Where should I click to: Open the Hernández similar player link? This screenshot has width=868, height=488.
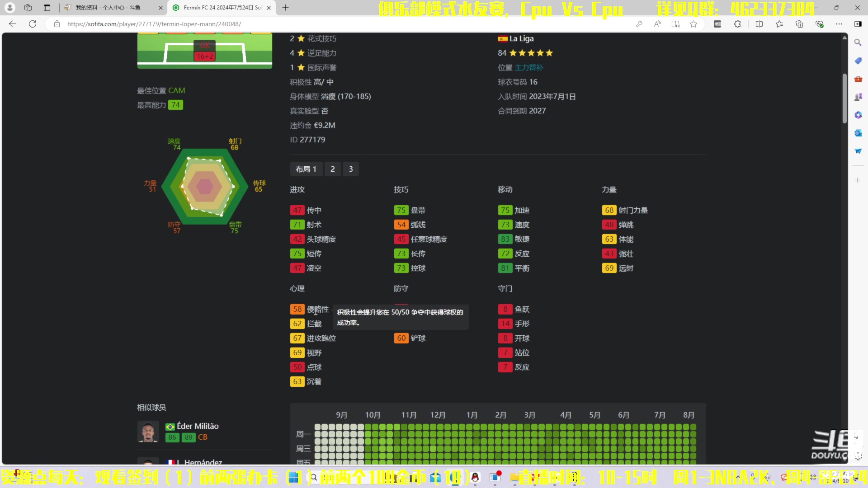(199, 462)
